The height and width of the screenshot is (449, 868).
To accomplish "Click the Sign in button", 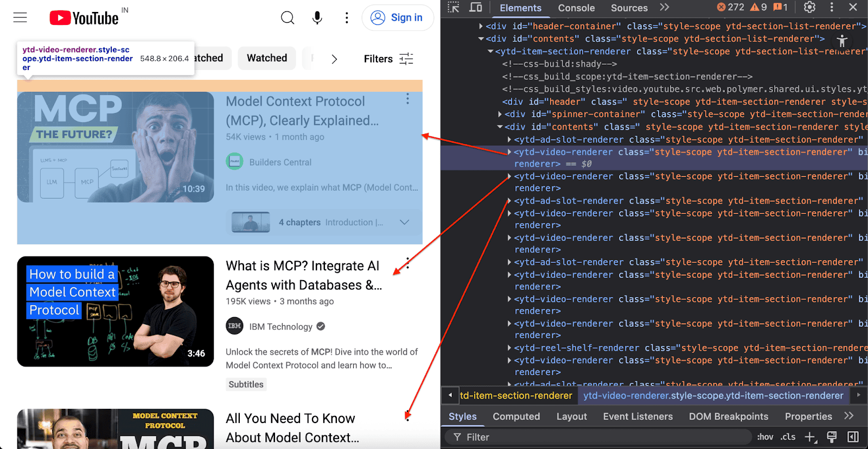I will tap(397, 18).
